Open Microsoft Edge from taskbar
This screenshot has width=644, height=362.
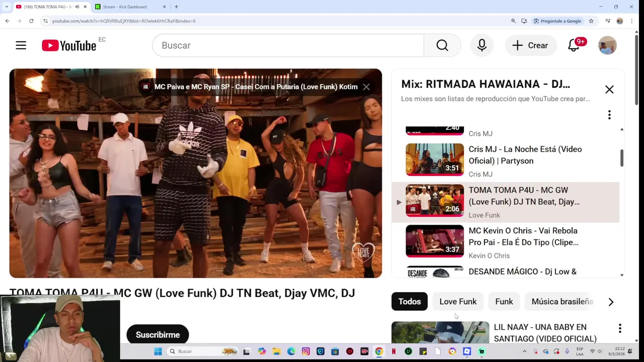tap(291, 351)
